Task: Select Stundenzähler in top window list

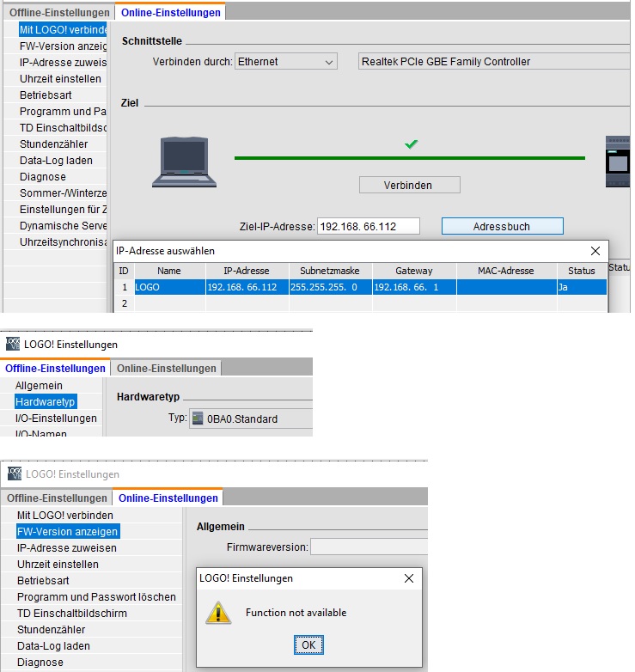Action: 53,144
